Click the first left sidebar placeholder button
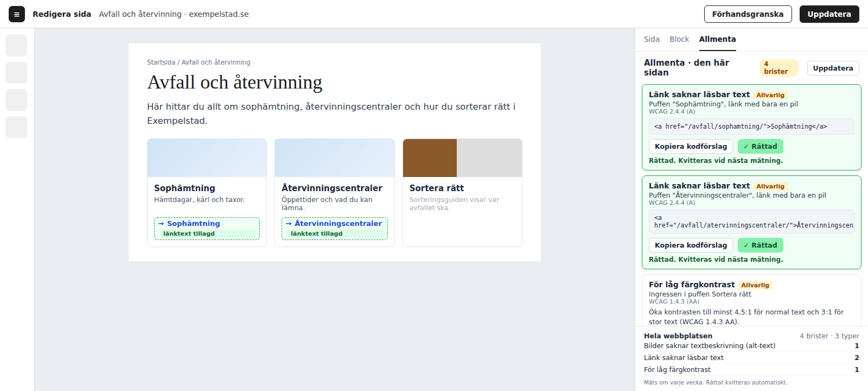868x391 pixels. pos(16,46)
